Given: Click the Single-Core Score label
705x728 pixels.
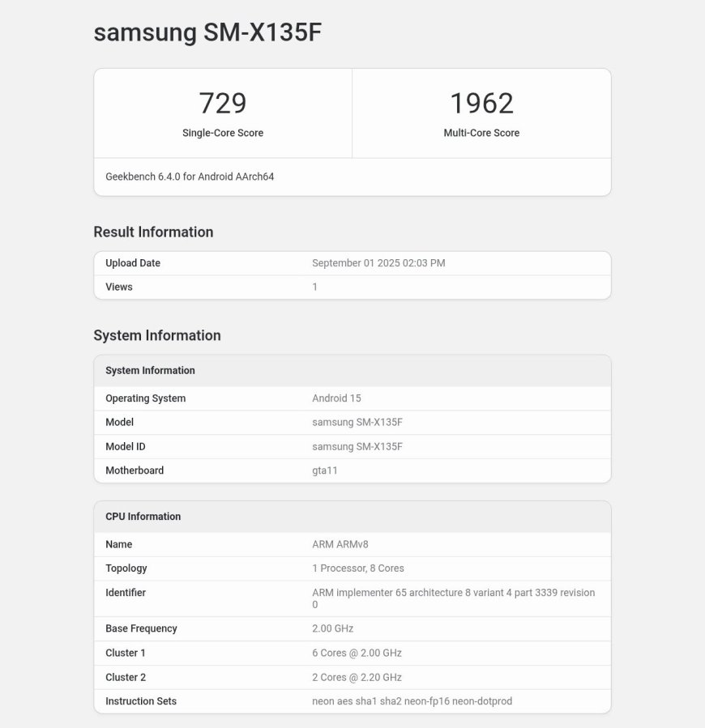Looking at the screenshot, I should pyautogui.click(x=223, y=133).
